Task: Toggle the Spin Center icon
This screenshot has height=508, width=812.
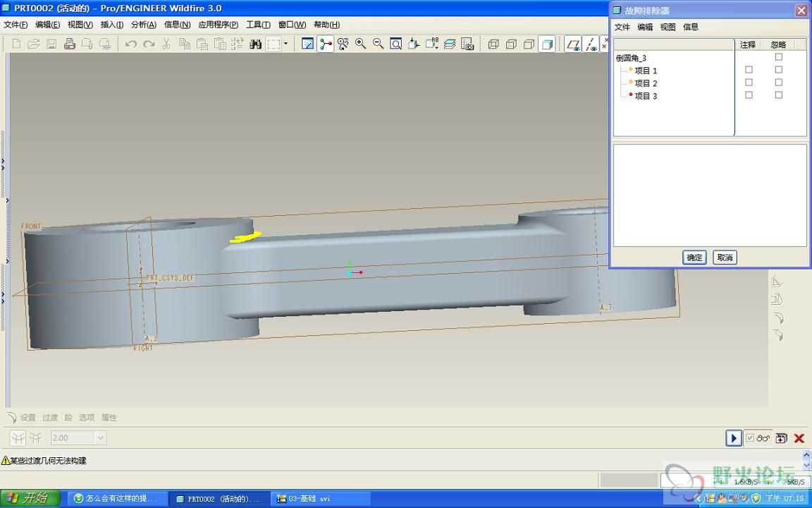Action: click(325, 44)
